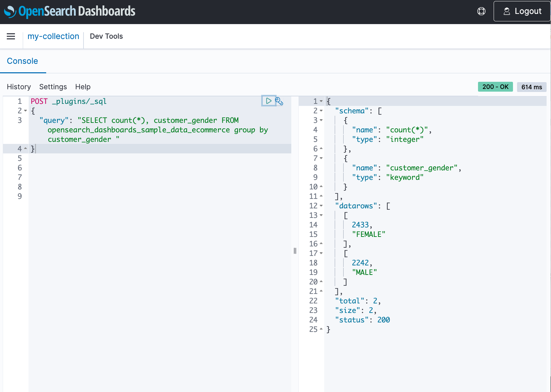Open the Help menu item
Screen dimensions: 551x392
83,87
